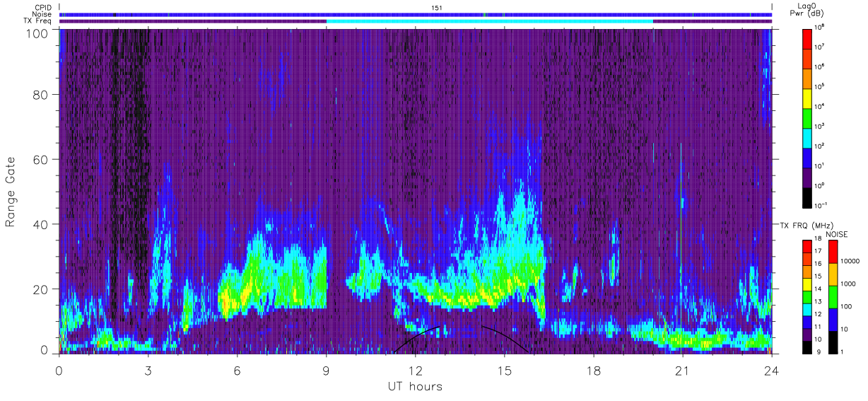The height and width of the screenshot is (401, 868).
Task: Click the Noise row label
Action: (42, 14)
